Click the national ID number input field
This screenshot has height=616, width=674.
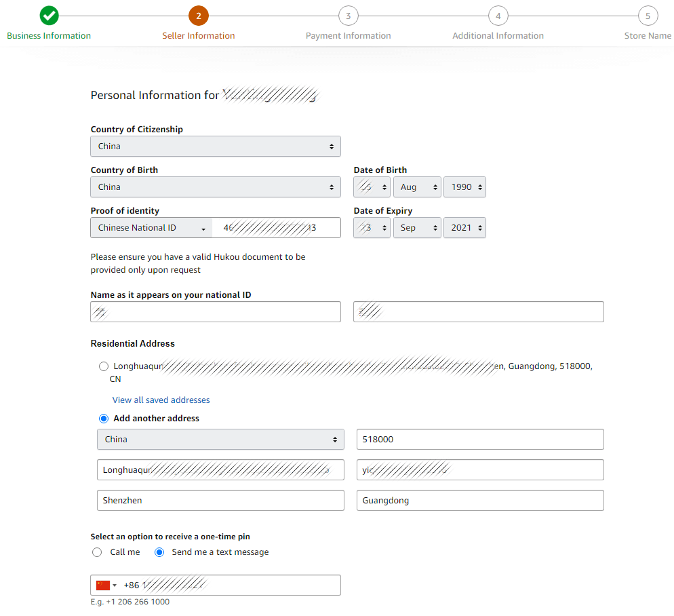click(277, 227)
